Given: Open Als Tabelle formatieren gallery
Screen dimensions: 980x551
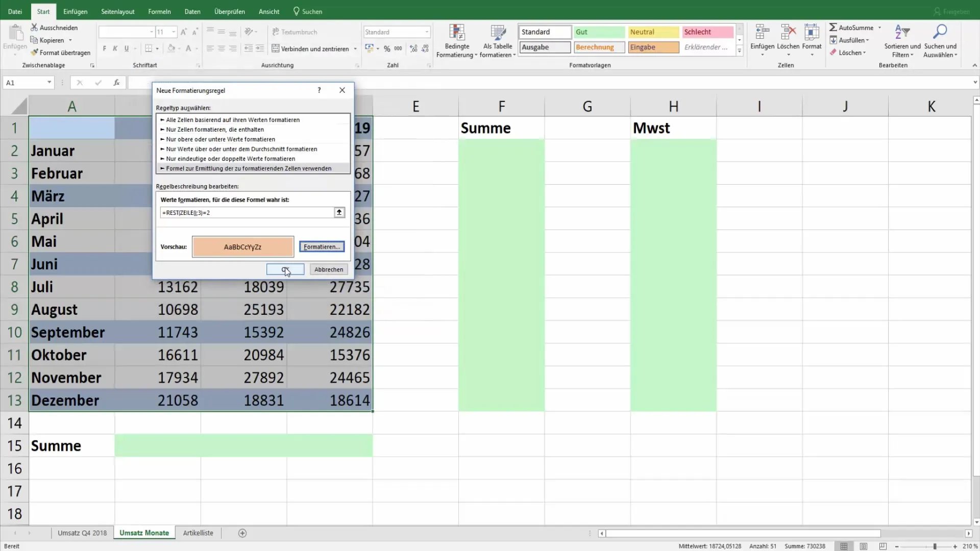Looking at the screenshot, I should pyautogui.click(x=498, y=41).
